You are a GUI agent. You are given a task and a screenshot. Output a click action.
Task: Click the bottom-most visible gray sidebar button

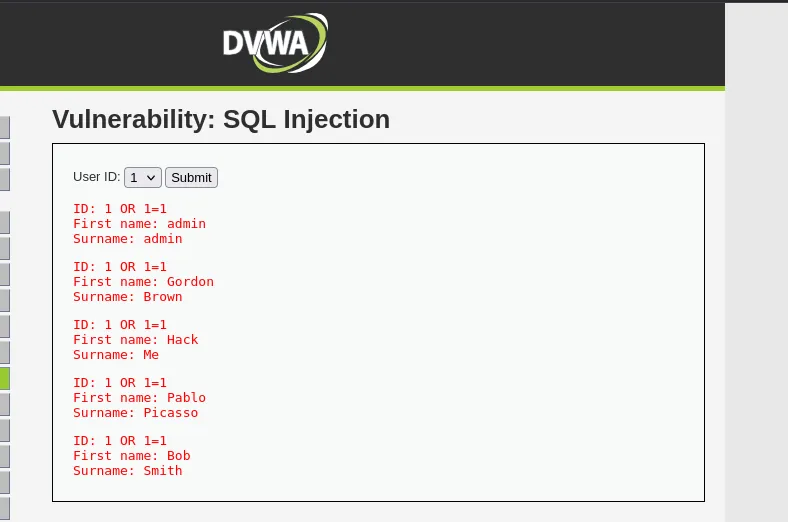click(4, 508)
